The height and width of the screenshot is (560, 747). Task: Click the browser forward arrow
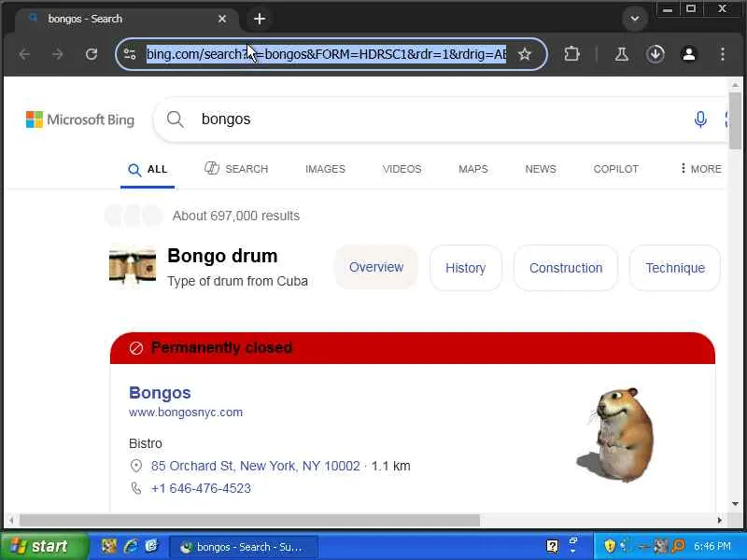58,54
